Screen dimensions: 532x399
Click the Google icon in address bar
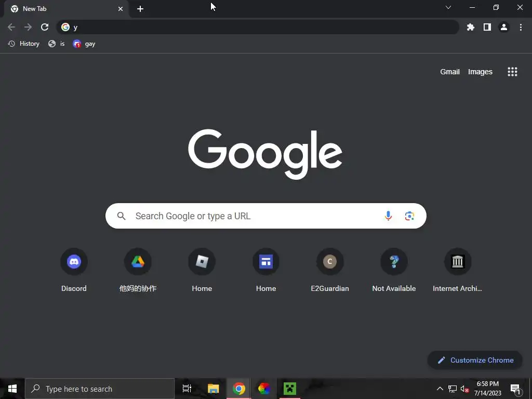[65, 27]
